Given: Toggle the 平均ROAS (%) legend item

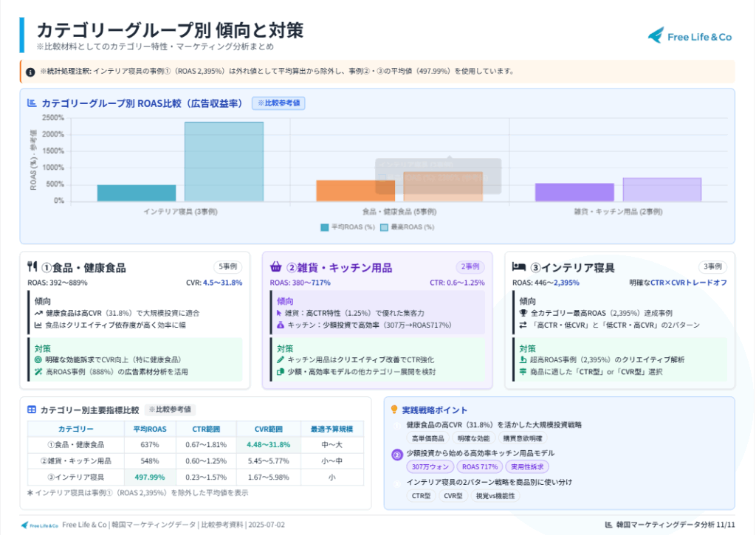Looking at the screenshot, I should coord(344,227).
